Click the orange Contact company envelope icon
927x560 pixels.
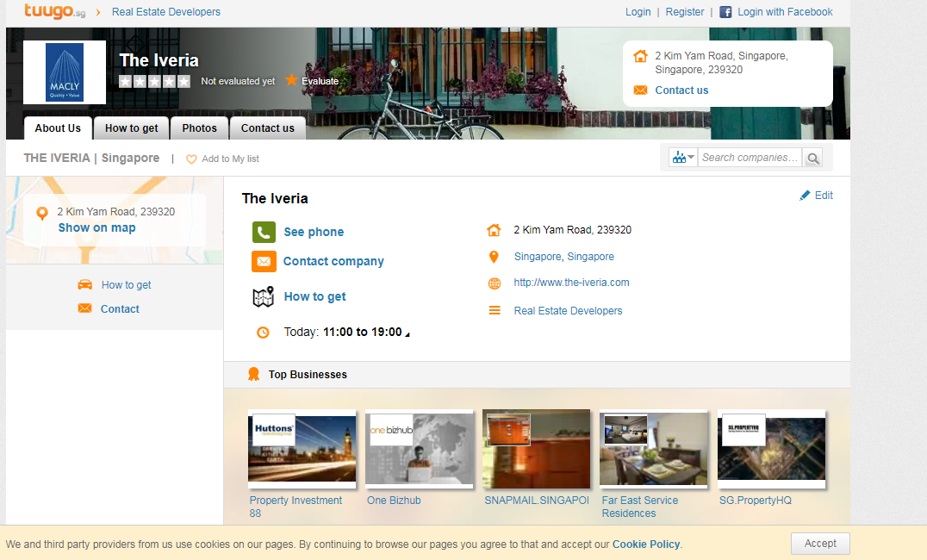click(x=264, y=261)
